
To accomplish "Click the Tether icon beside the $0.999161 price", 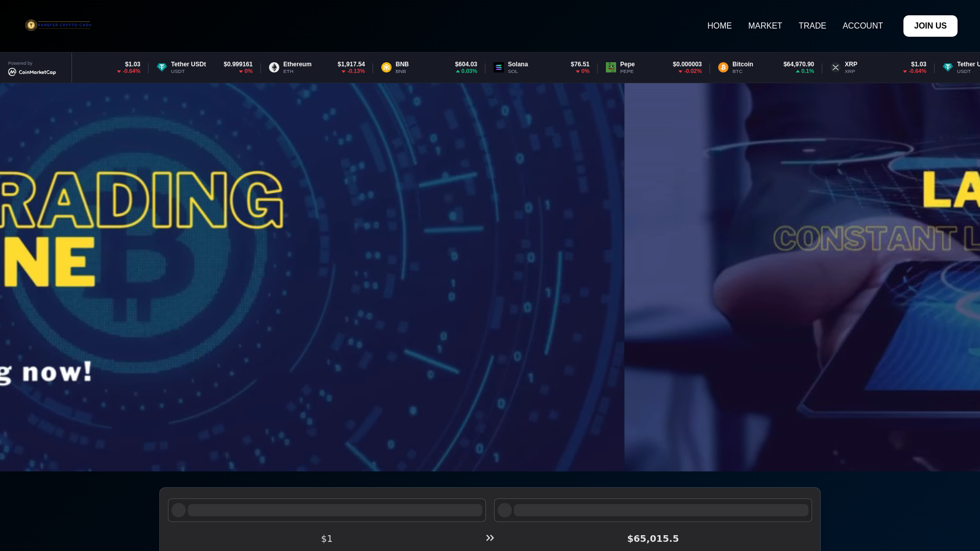I will [162, 67].
